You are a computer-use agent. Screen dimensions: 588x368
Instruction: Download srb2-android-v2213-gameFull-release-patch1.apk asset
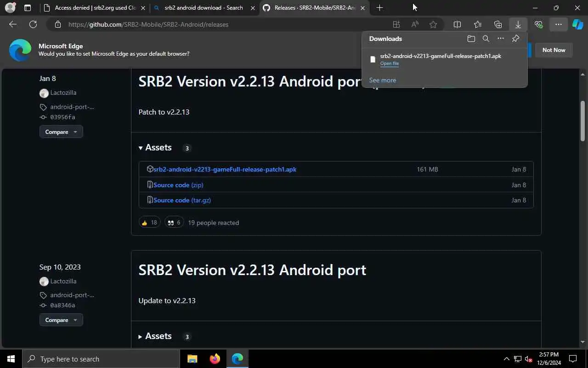[225, 169]
